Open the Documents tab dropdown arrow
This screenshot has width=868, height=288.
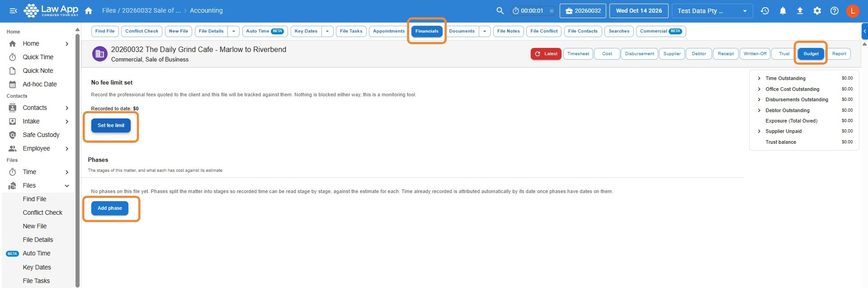(484, 31)
